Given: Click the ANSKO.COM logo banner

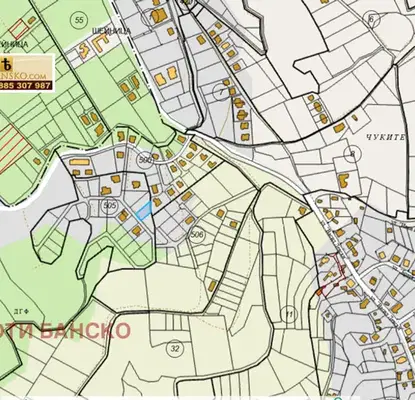Looking at the screenshot, I should (x=27, y=72).
